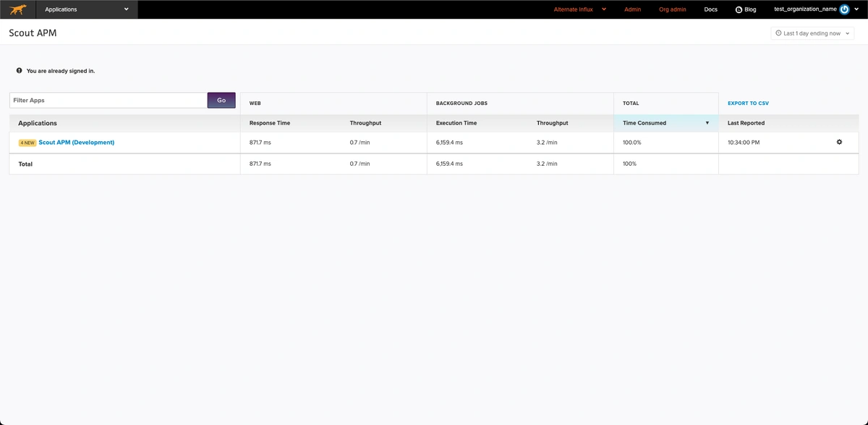Click the Scout dog logo

pyautogui.click(x=18, y=9)
